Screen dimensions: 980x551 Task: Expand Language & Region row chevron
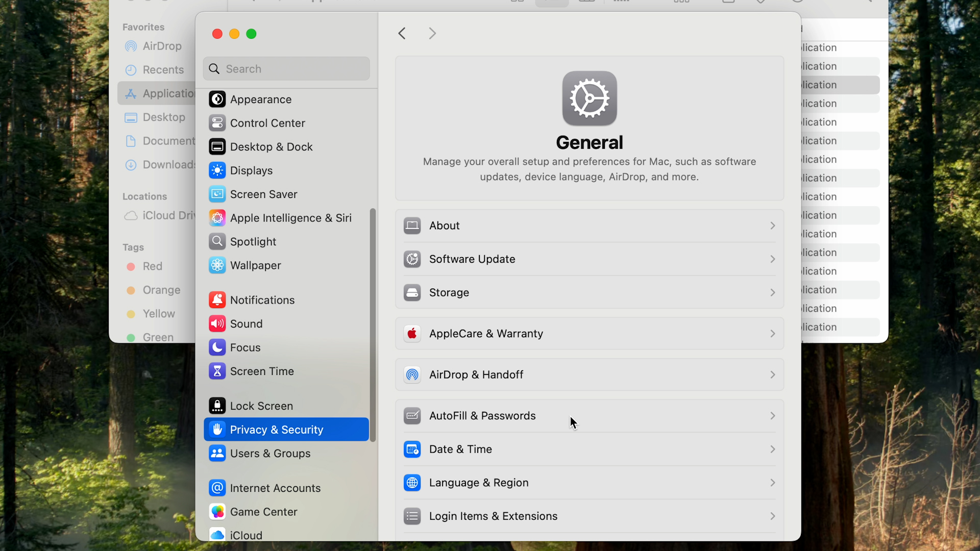(x=772, y=483)
